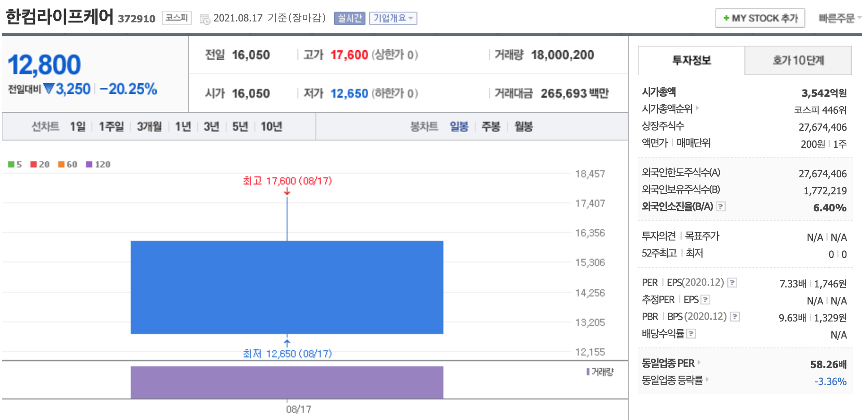Open the 기업개요 dropdown
This screenshot has height=420, width=868.
click(x=393, y=18)
